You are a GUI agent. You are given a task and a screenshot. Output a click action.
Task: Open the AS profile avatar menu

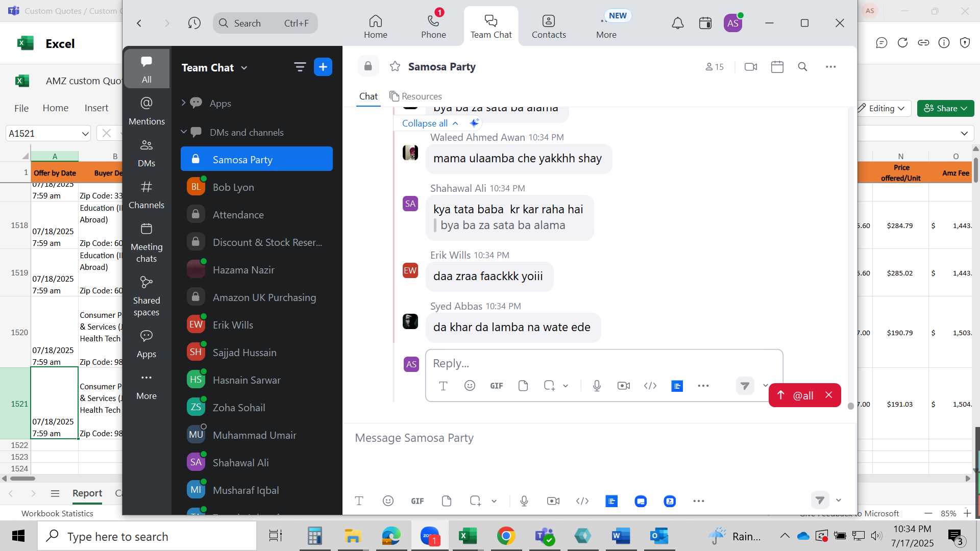733,23
